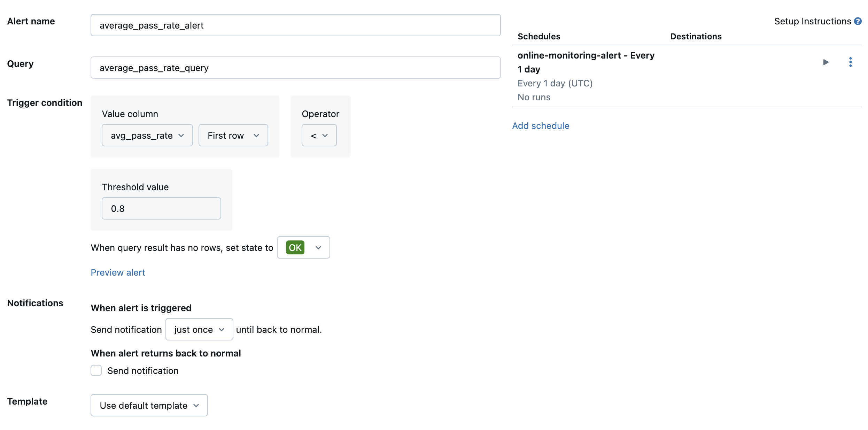868x430 pixels.
Task: Click the avg_pass_rate value column selector
Action: click(x=147, y=135)
